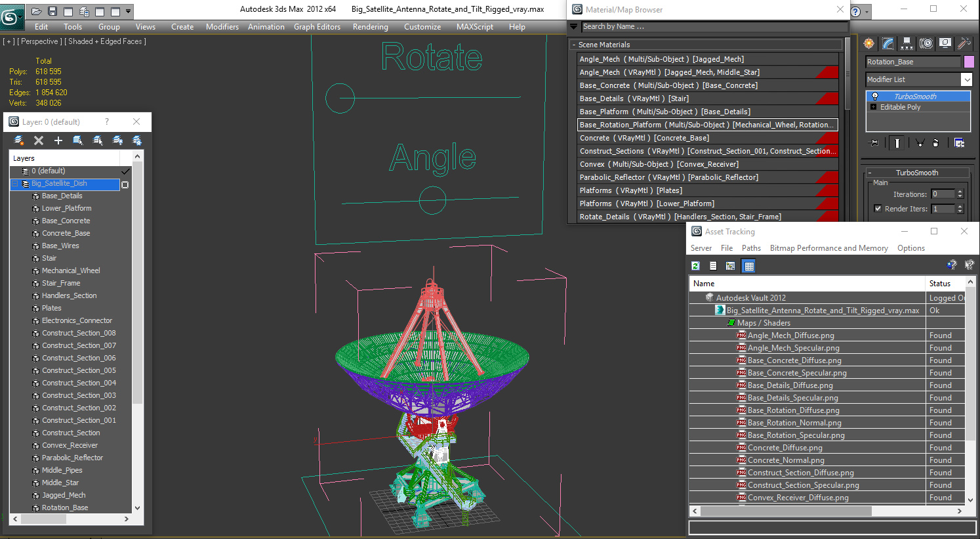980x539 pixels.
Task: Select Parabolic_Reflector layer object
Action: [72, 458]
